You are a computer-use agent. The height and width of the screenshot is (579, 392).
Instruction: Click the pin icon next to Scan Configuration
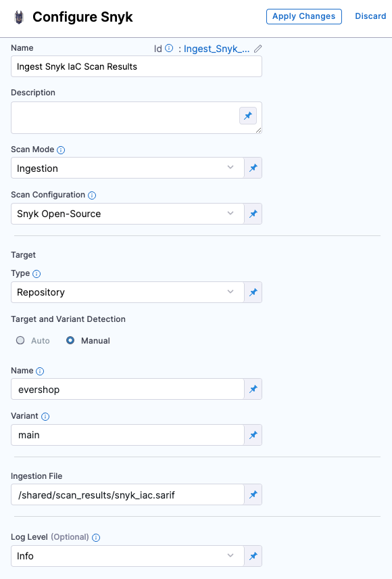253,214
